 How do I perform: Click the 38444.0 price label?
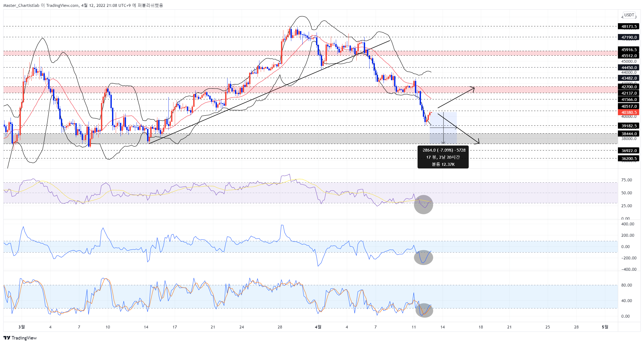coord(629,134)
